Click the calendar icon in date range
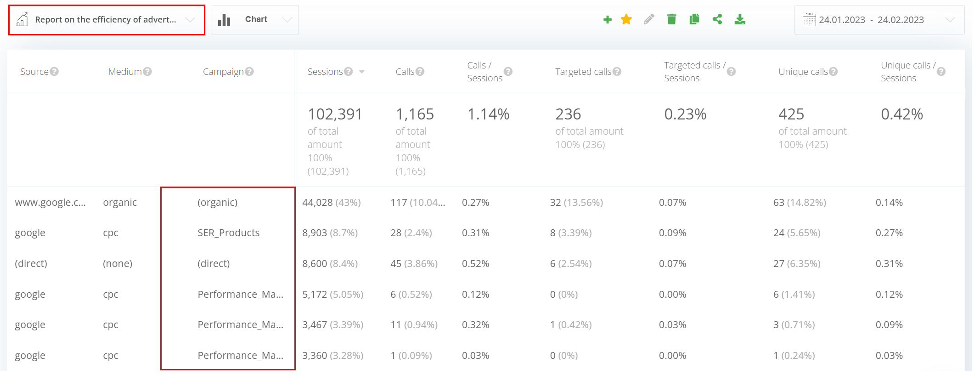The height and width of the screenshot is (386, 980). click(809, 20)
